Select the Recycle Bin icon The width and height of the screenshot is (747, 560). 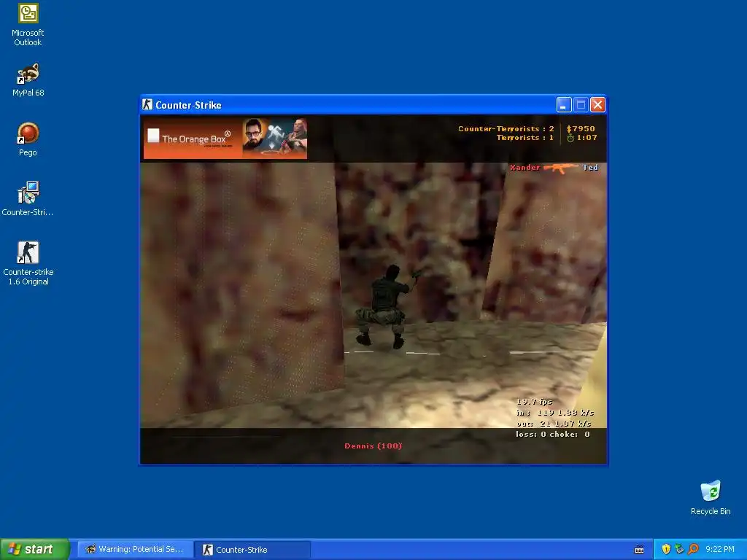pyautogui.click(x=711, y=497)
